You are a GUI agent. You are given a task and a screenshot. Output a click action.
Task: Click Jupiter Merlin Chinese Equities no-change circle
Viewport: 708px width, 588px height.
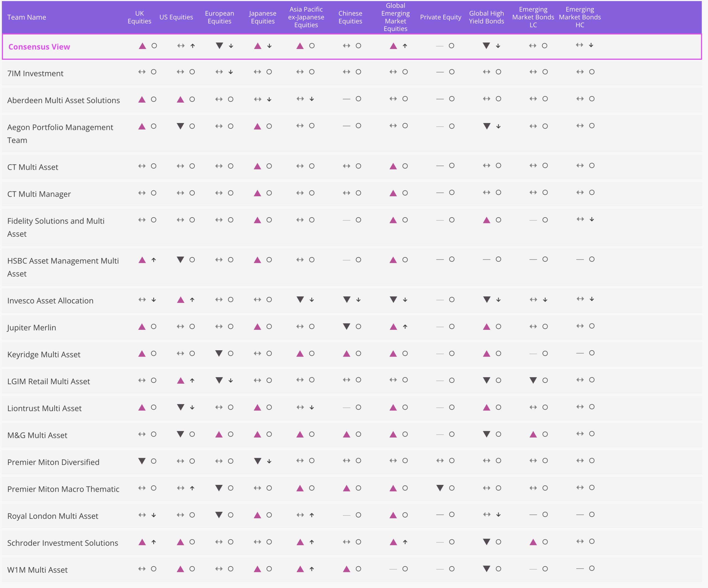358,326
